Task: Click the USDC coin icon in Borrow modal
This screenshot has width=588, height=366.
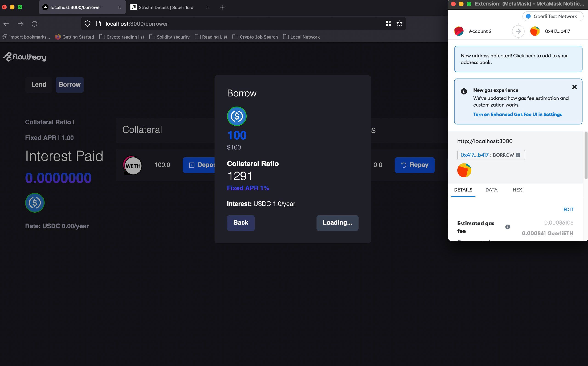Action: click(237, 116)
